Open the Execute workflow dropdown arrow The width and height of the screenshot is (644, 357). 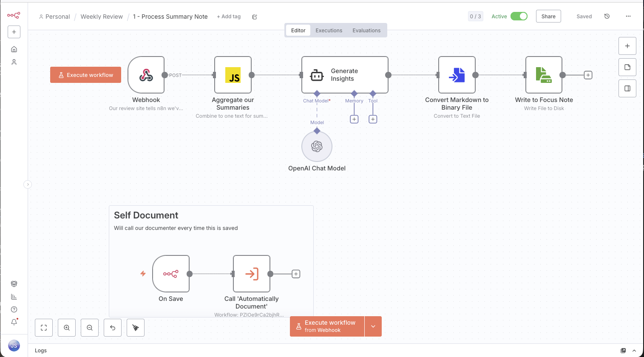pyautogui.click(x=373, y=326)
